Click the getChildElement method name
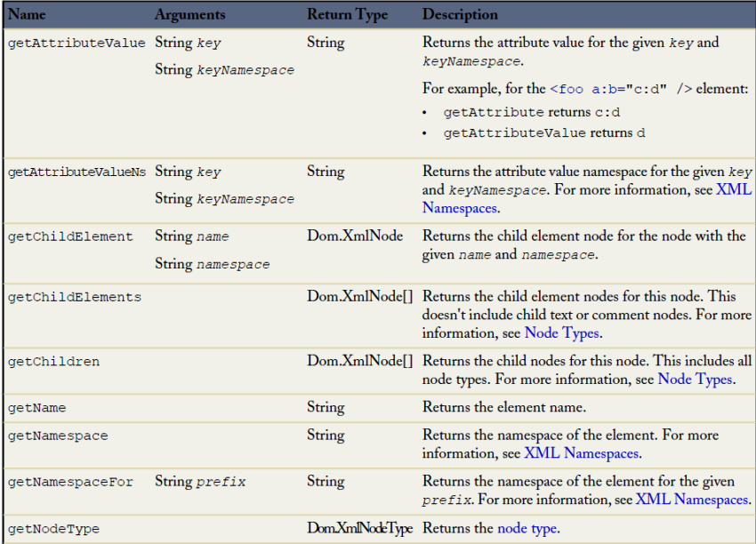 [69, 236]
